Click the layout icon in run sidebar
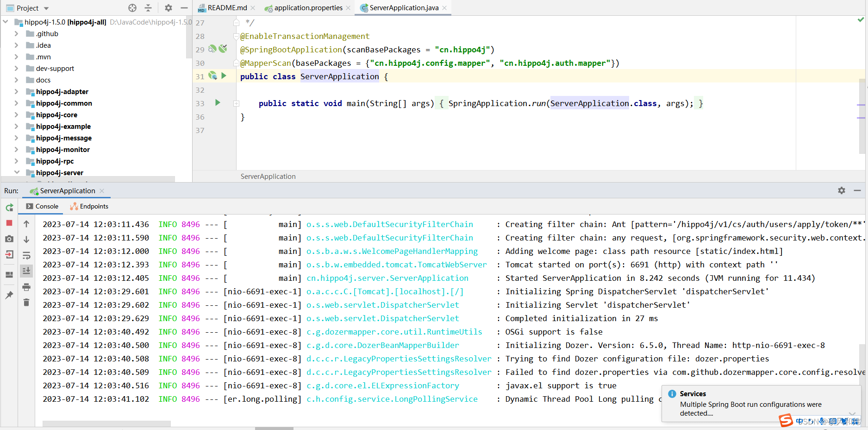 tap(9, 275)
